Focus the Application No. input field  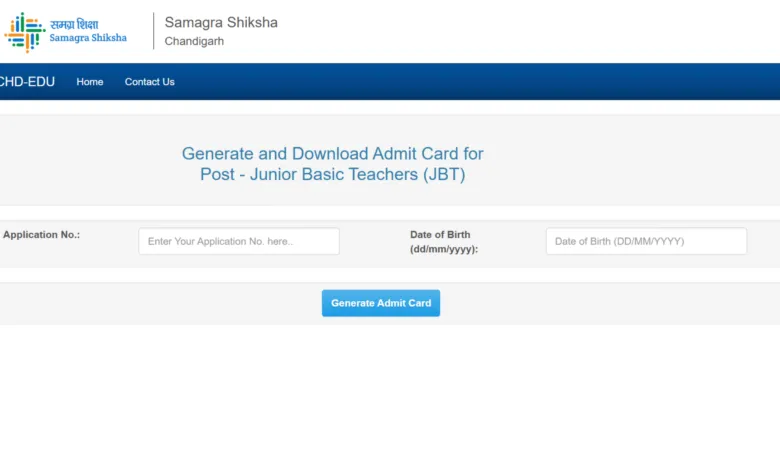point(239,241)
